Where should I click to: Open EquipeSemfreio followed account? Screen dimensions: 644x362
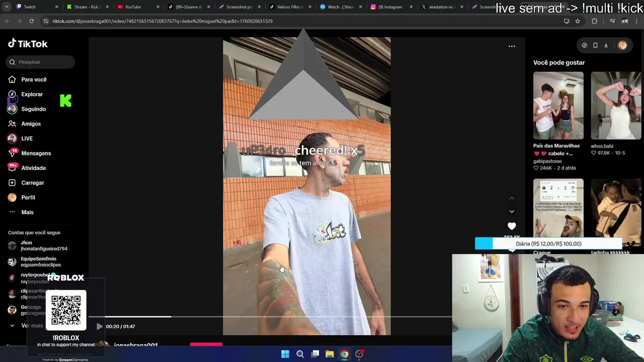pyautogui.click(x=35, y=261)
